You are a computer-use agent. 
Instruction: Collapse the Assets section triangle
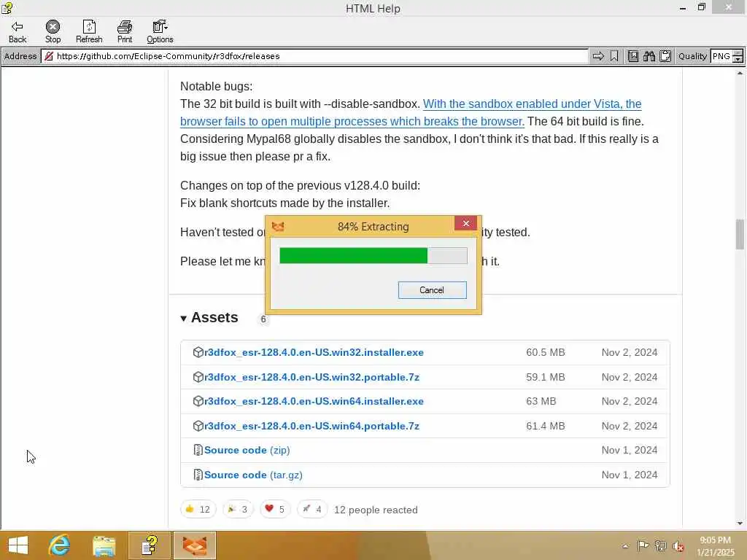click(183, 319)
